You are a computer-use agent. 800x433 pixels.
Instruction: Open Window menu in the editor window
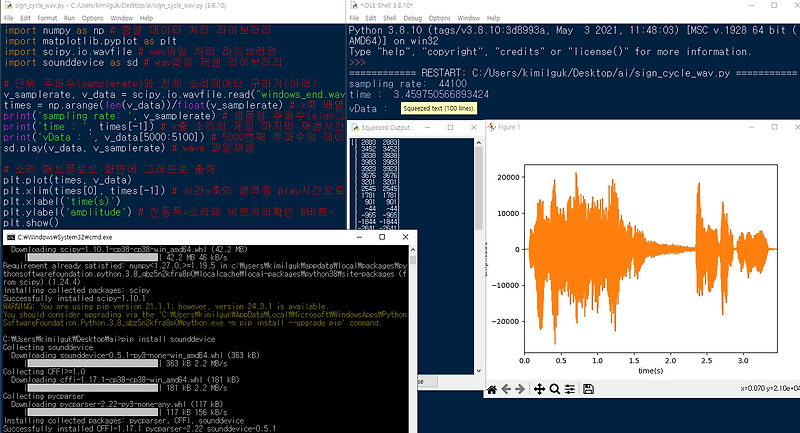coord(121,18)
